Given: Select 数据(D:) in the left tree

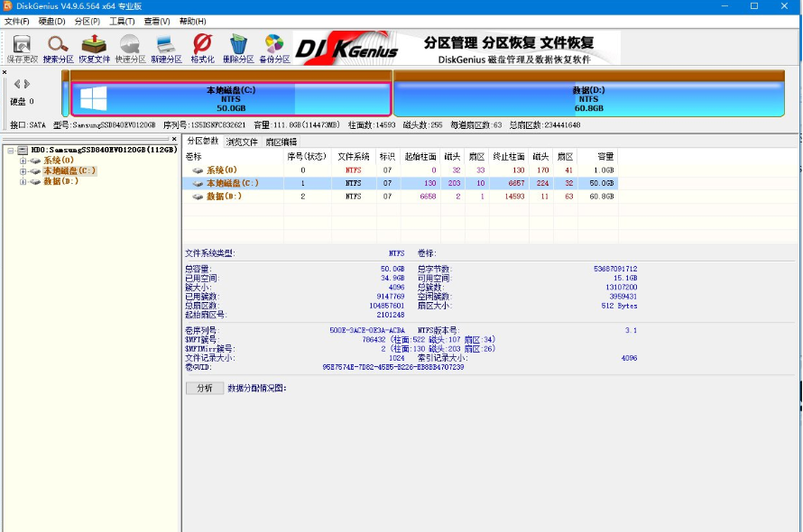Looking at the screenshot, I should pos(60,181).
